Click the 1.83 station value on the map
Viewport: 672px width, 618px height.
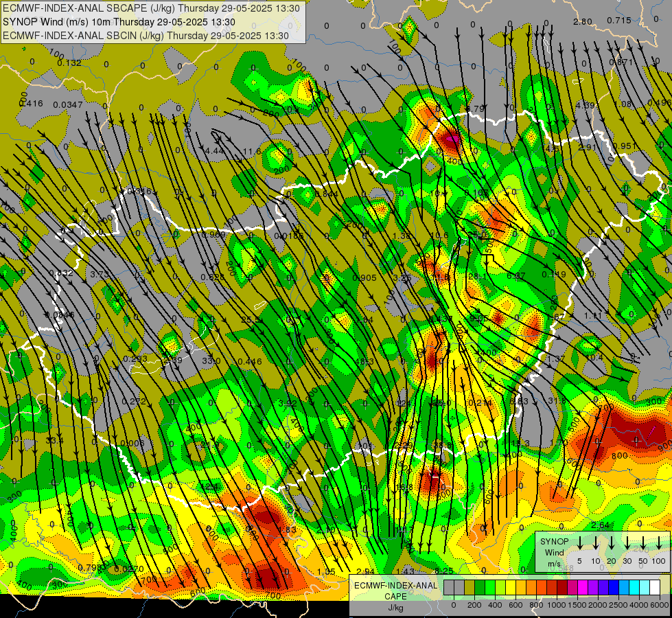pyautogui.click(x=287, y=529)
